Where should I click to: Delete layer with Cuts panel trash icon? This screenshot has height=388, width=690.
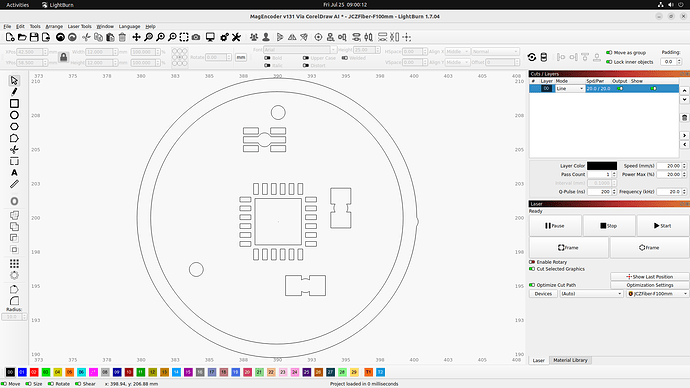(x=684, y=117)
